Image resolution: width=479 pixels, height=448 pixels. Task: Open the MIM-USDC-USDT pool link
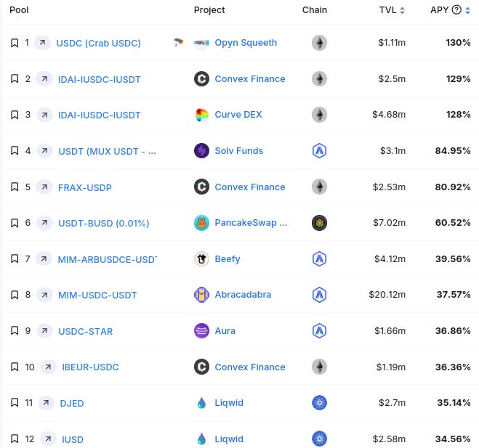click(97, 295)
